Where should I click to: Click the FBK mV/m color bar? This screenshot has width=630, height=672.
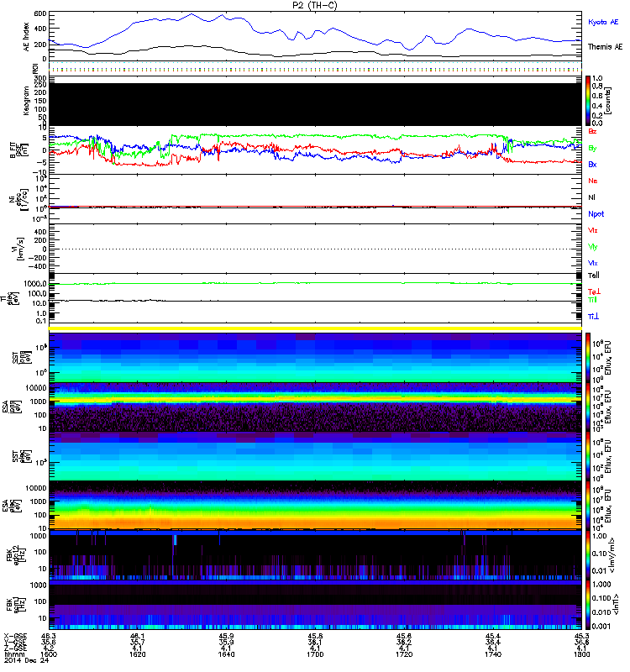pos(588,556)
